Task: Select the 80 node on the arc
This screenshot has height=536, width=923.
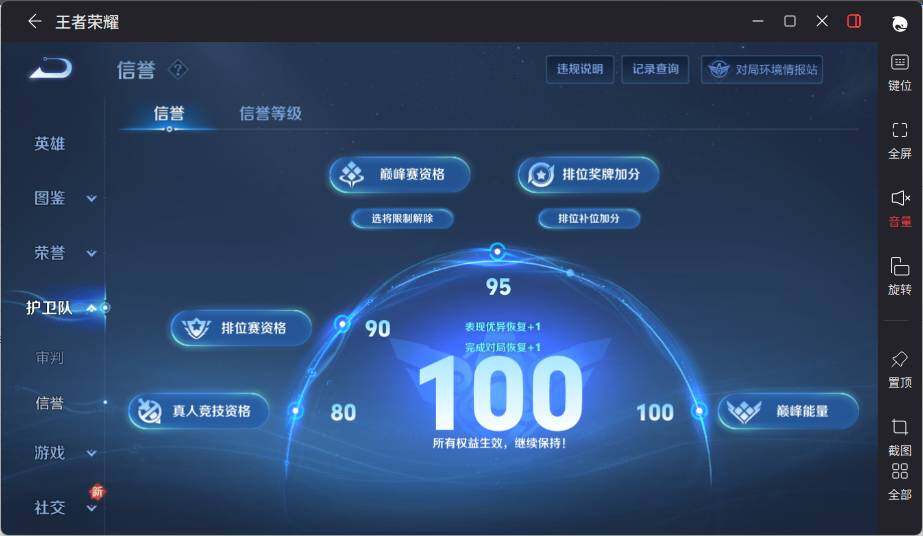Action: tap(296, 410)
